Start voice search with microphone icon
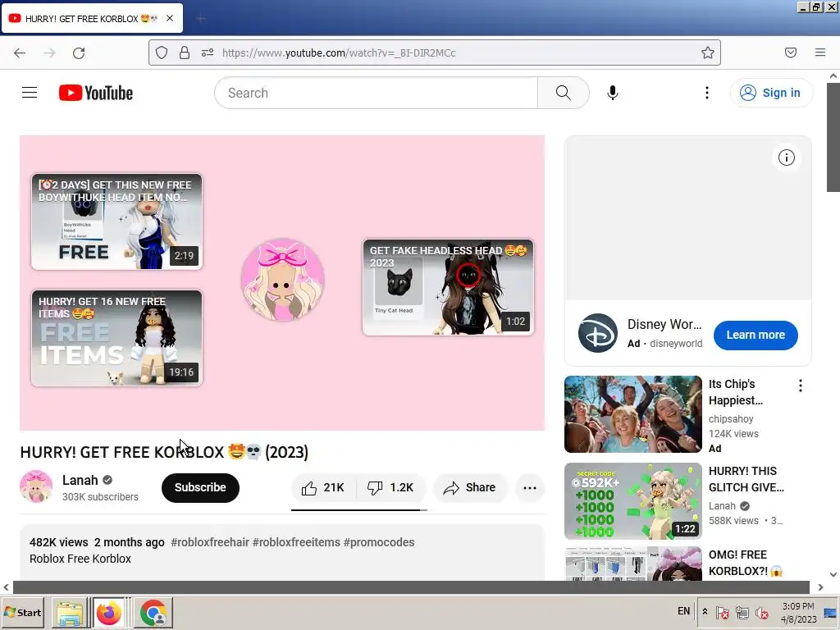Image resolution: width=840 pixels, height=630 pixels. pyautogui.click(x=612, y=93)
